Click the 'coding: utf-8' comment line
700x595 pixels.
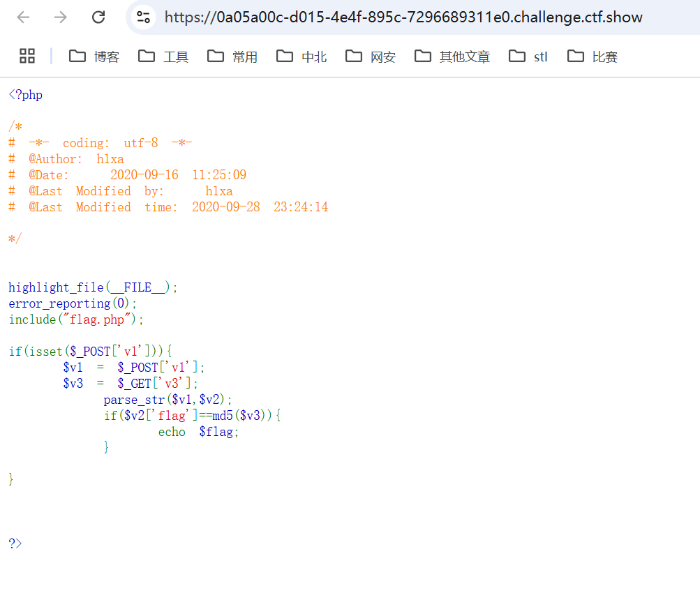pos(100,143)
